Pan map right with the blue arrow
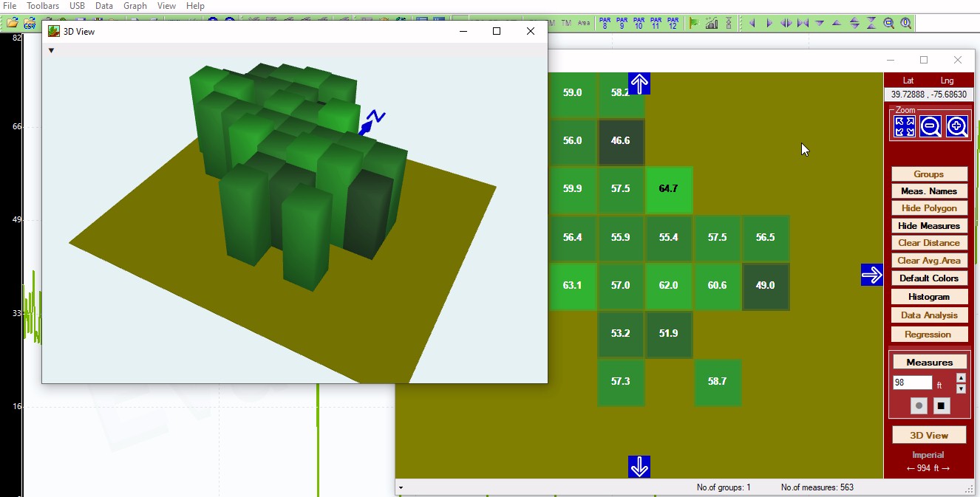Image resolution: width=980 pixels, height=497 pixels. 872,275
